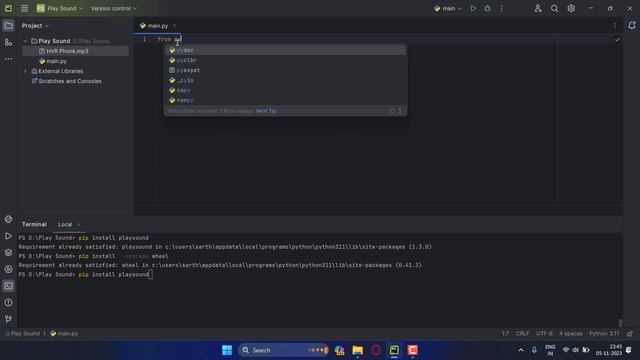Toggle the Terminal tool window icon
This screenshot has height=360, width=640.
(8, 286)
